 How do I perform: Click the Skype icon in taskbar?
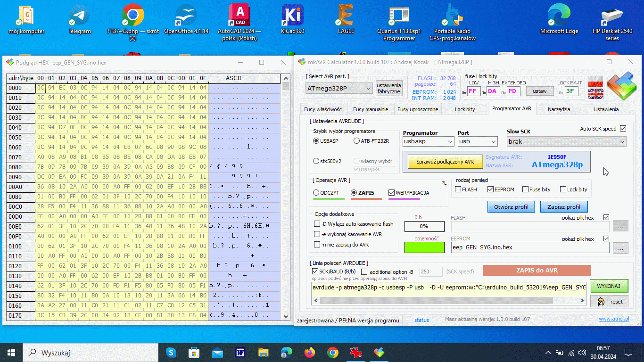coord(171,352)
